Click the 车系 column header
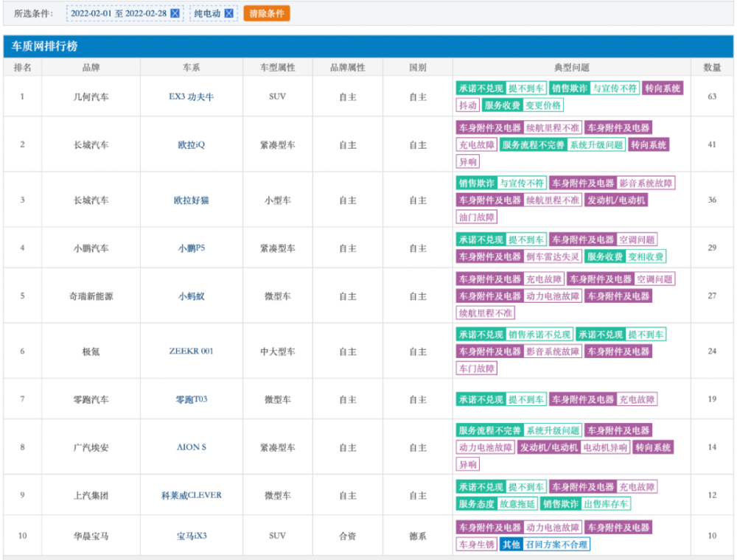The image size is (737, 560). click(x=192, y=68)
